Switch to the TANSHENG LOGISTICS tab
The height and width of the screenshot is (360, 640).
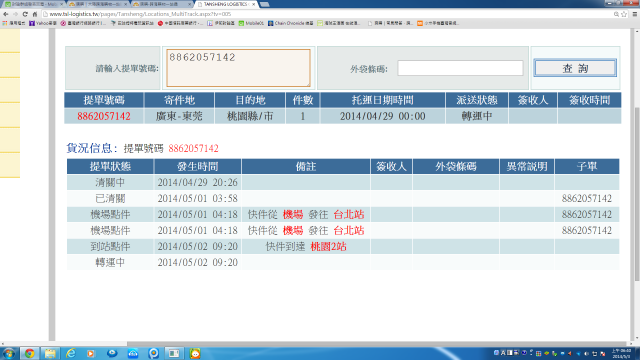point(225,4)
